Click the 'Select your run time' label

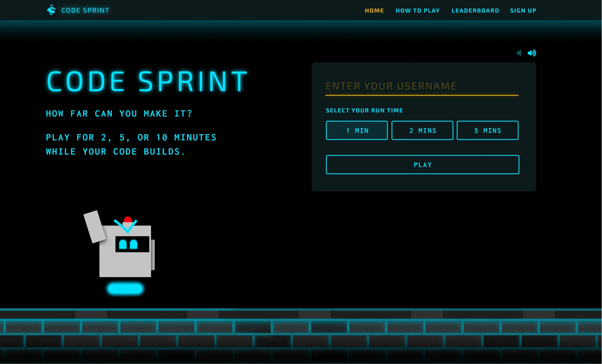[364, 110]
